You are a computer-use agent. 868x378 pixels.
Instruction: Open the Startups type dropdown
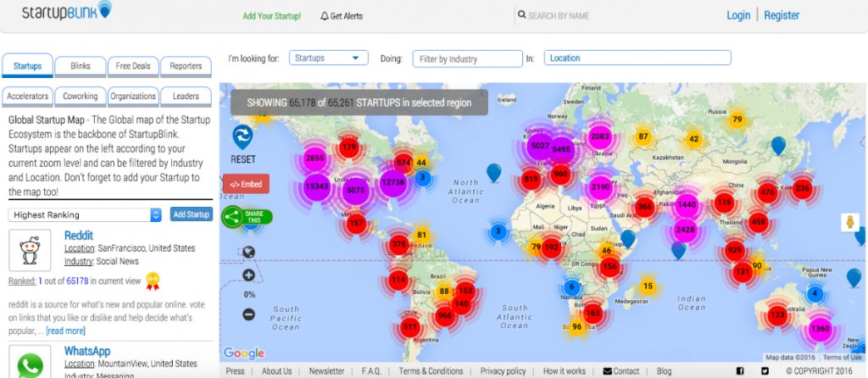pyautogui.click(x=328, y=58)
